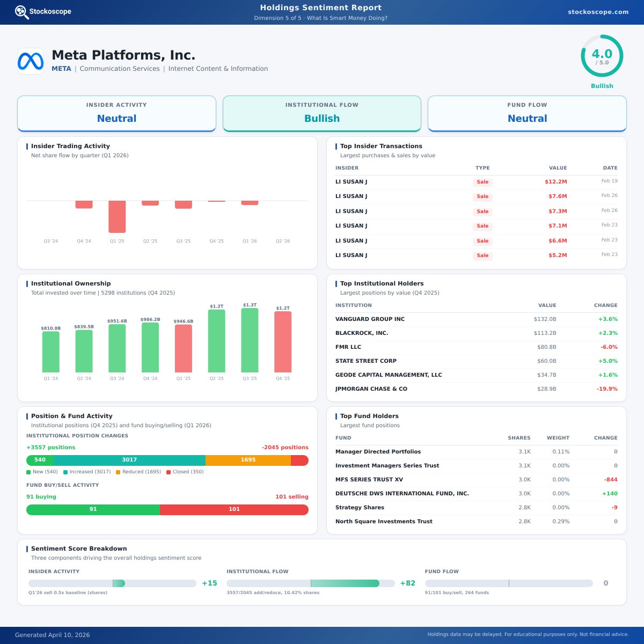644x644 pixels.
Task: Click the WEIGHT column header in funds table
Action: click(x=558, y=438)
